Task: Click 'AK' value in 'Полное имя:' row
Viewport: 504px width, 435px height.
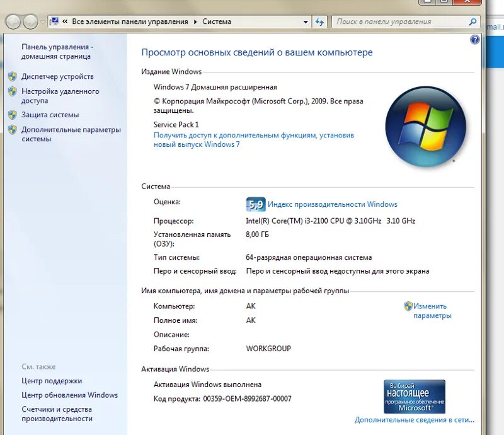Action: [251, 320]
